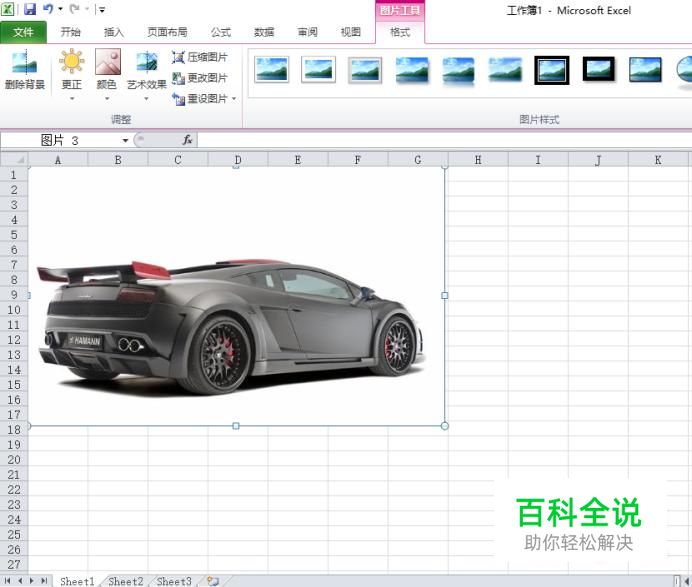Switch to the 审阅 (Review) tab
Screen dimensions: 692x587
(307, 32)
